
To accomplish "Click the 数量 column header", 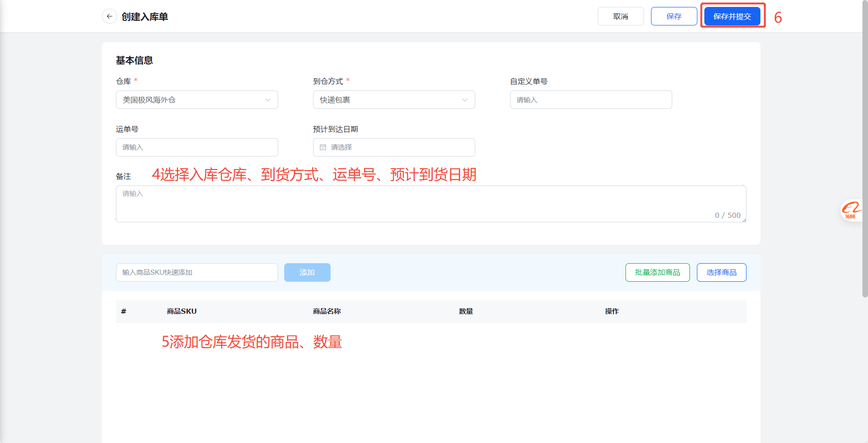I will [x=466, y=311].
